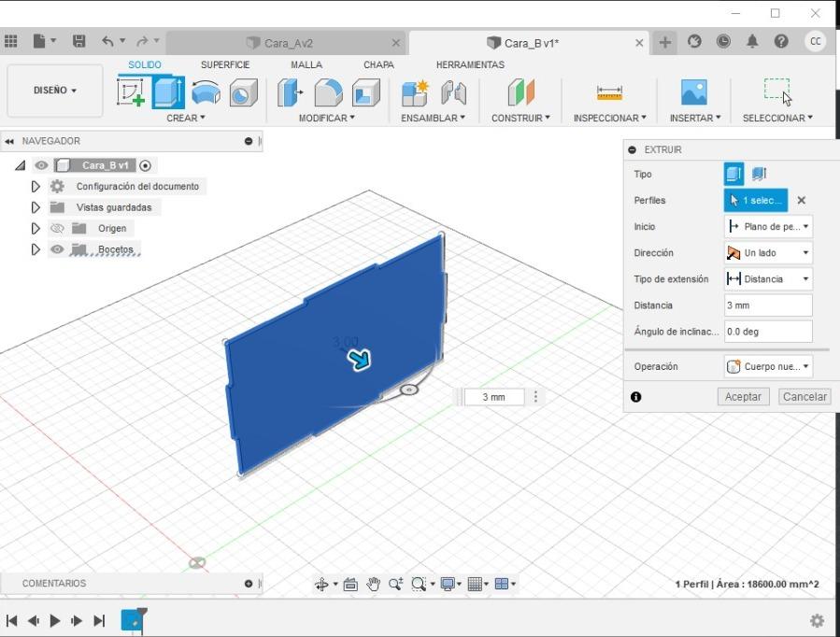Open the Operación dropdown (Cuerpo nue...)

pos(768,367)
